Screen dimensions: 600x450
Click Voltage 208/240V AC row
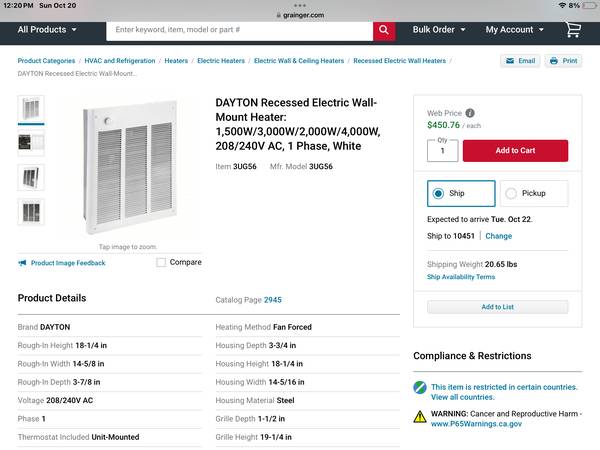point(110,401)
